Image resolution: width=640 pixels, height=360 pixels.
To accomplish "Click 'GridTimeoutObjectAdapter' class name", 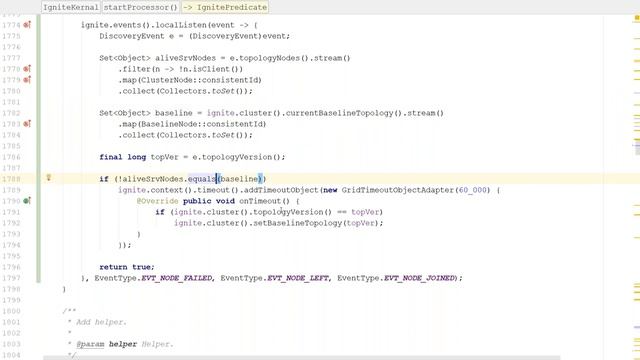I will pyautogui.click(x=398, y=190).
